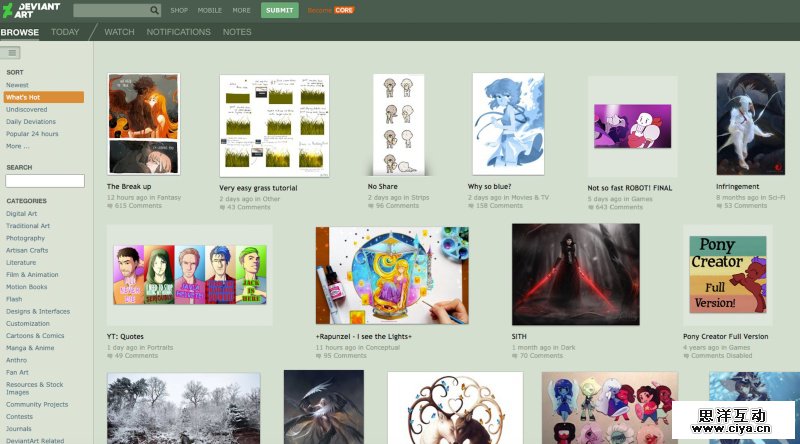800x444 pixels.
Task: Open the Digital Art category
Action: pos(21,214)
